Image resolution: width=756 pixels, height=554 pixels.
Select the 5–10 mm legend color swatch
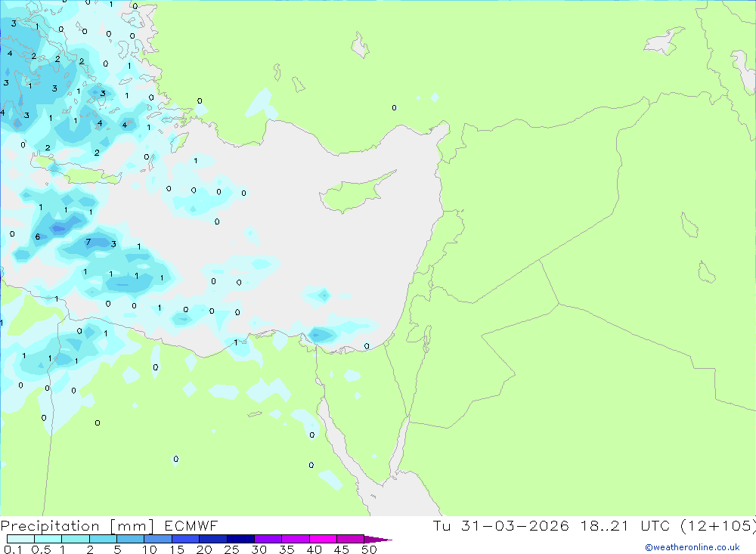131,539
